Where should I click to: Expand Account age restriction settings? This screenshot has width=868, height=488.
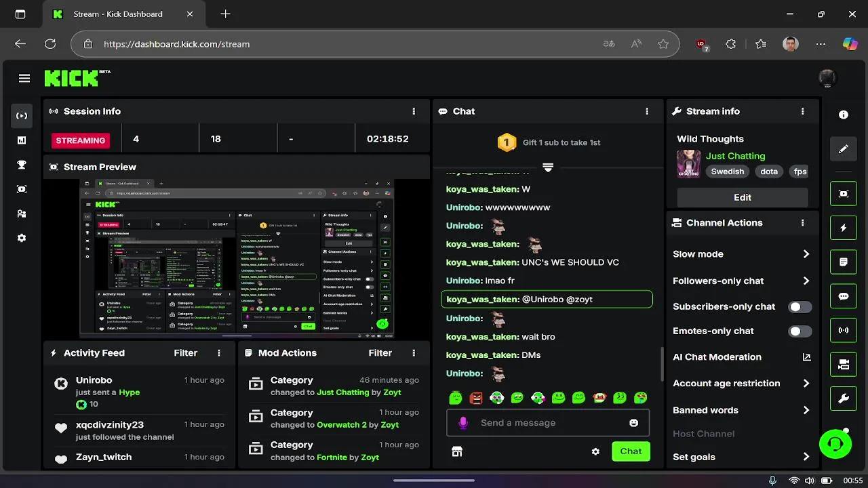coord(742,383)
